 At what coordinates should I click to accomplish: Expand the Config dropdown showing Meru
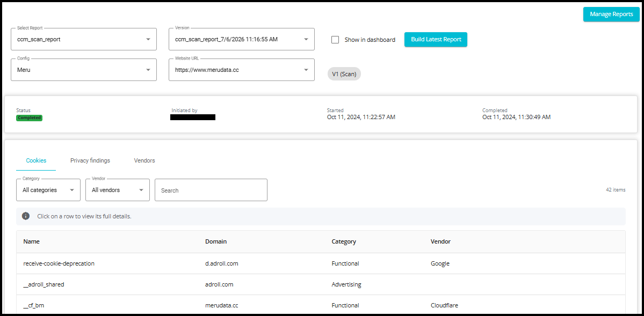84,70
